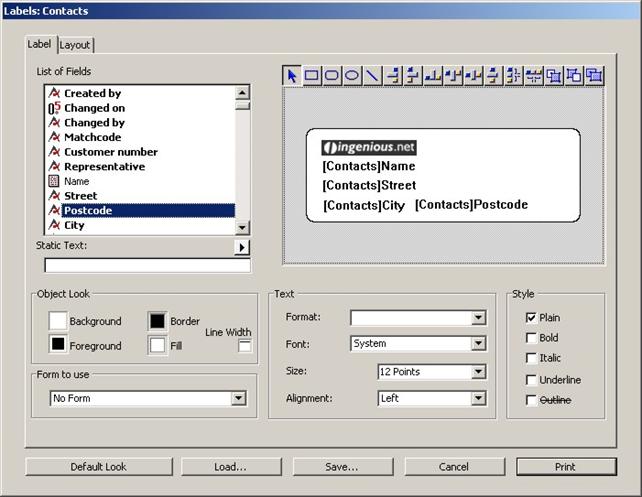Select the rectangle drawing tool
642x497 pixels.
click(x=312, y=75)
